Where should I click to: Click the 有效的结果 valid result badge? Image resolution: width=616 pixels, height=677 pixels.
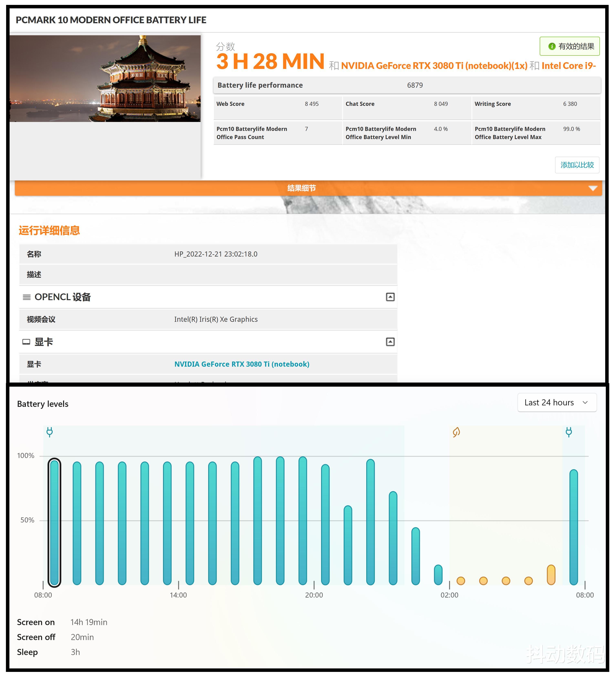pos(569,46)
